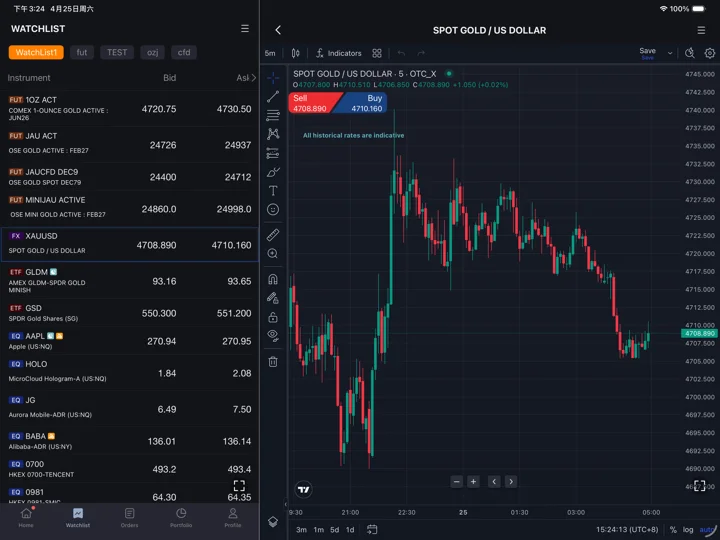Open the Portfolio tab

pos(181,518)
